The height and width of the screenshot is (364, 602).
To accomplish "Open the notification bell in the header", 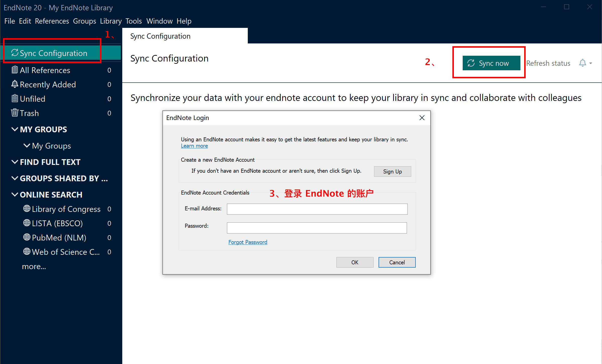I will pyautogui.click(x=582, y=63).
